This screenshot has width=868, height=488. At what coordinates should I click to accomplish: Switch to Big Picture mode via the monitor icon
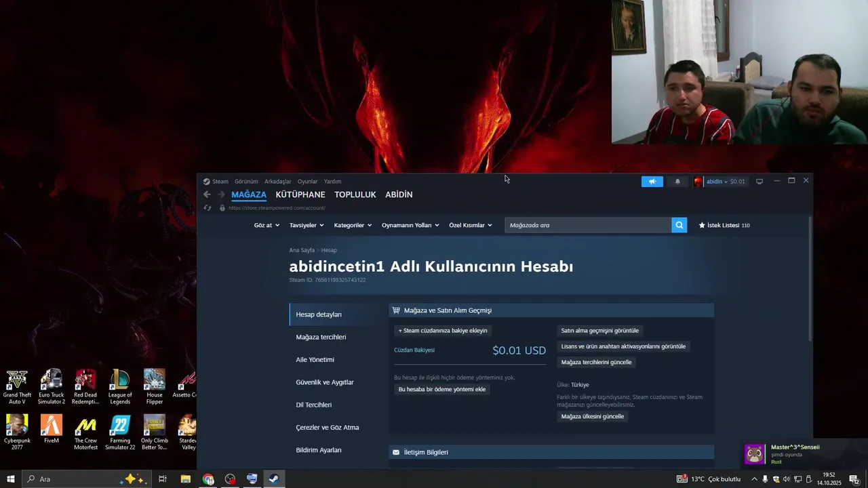coord(759,182)
